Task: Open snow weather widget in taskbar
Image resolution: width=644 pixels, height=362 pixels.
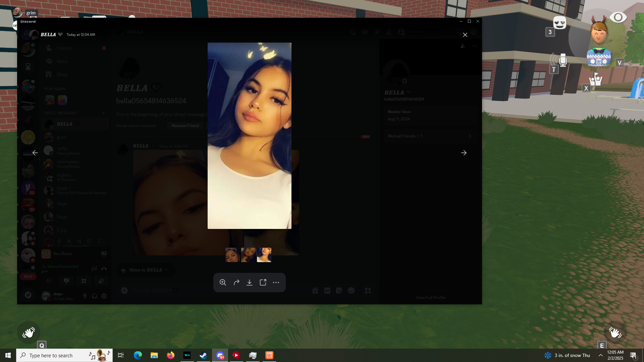Action: [567, 355]
